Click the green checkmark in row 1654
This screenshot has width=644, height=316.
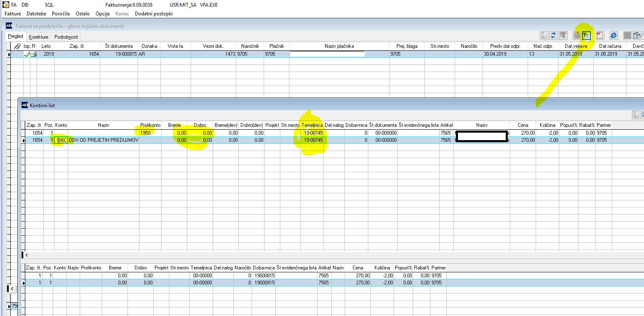coord(27,54)
